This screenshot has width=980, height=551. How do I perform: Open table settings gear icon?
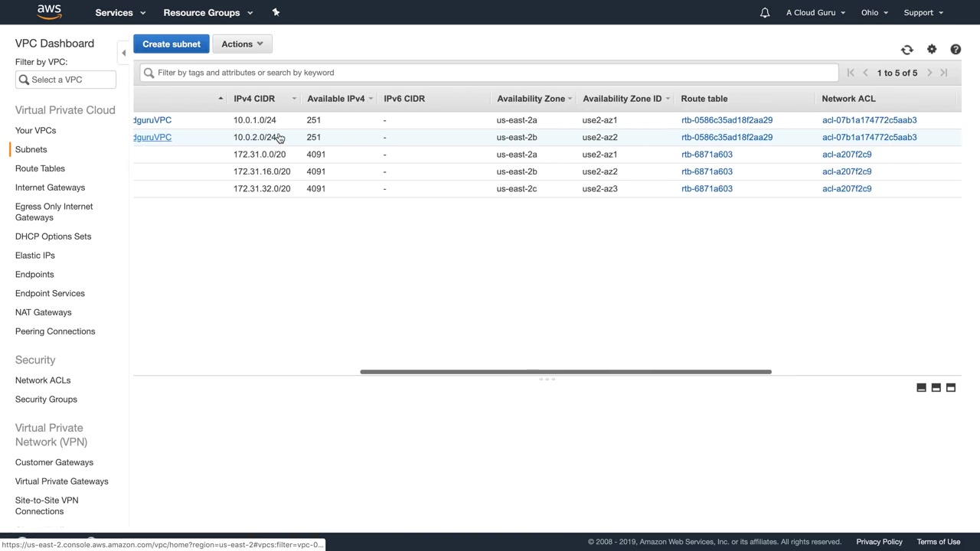pos(932,49)
